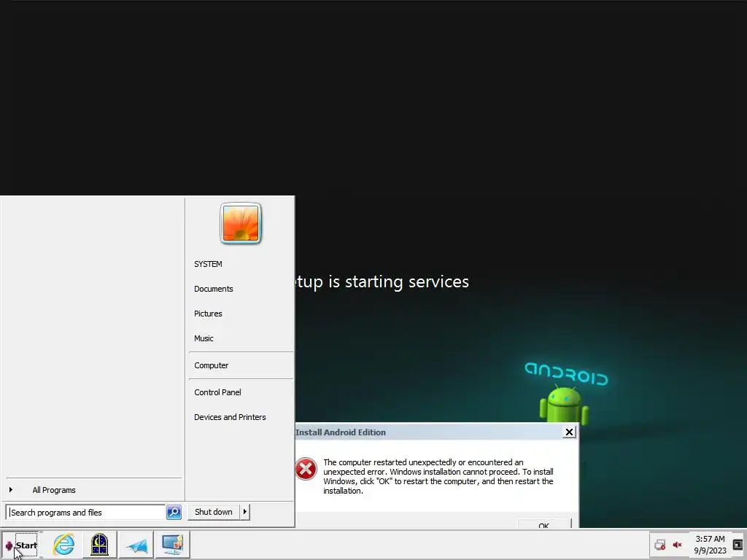Open Devices and Printers
Viewport: 747px width, 560px height.
coord(230,416)
